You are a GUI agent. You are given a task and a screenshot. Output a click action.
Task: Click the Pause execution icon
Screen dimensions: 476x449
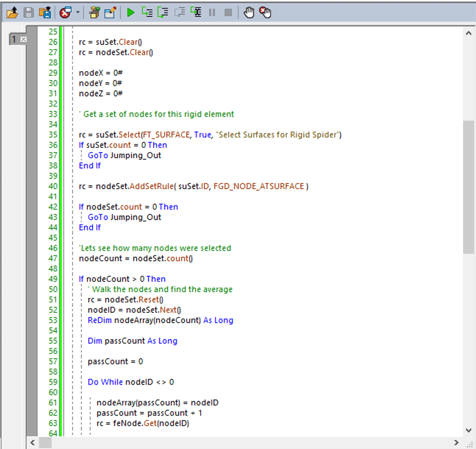[x=212, y=13]
